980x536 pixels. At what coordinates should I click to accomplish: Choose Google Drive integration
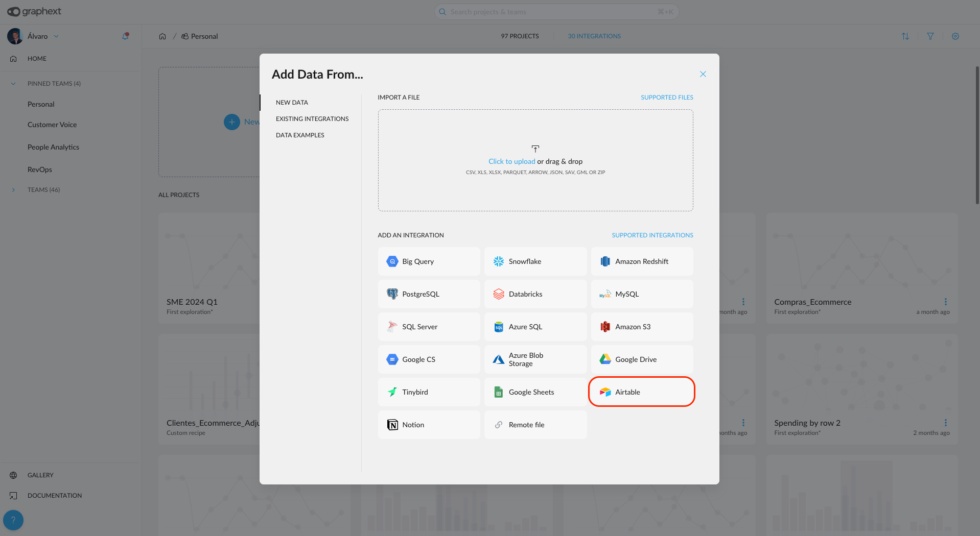point(642,359)
